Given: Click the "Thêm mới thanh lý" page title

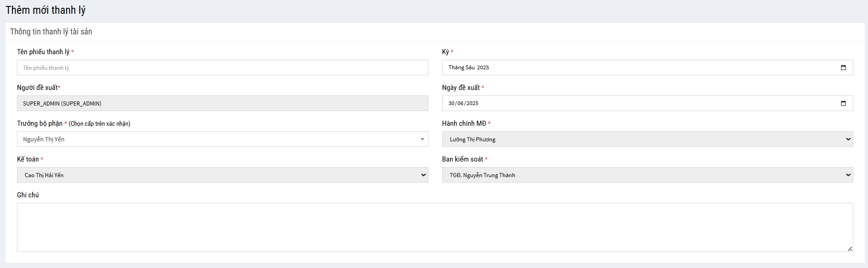Looking at the screenshot, I should pyautogui.click(x=45, y=10).
